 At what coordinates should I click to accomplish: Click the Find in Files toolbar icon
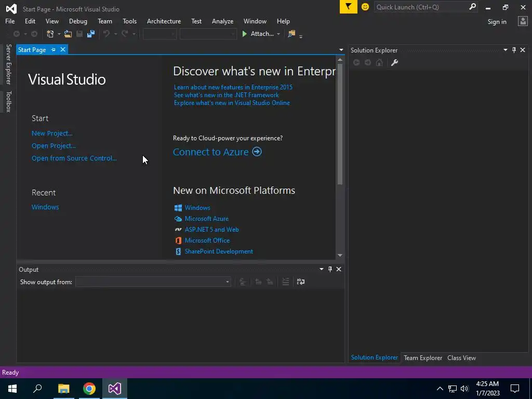(x=291, y=34)
